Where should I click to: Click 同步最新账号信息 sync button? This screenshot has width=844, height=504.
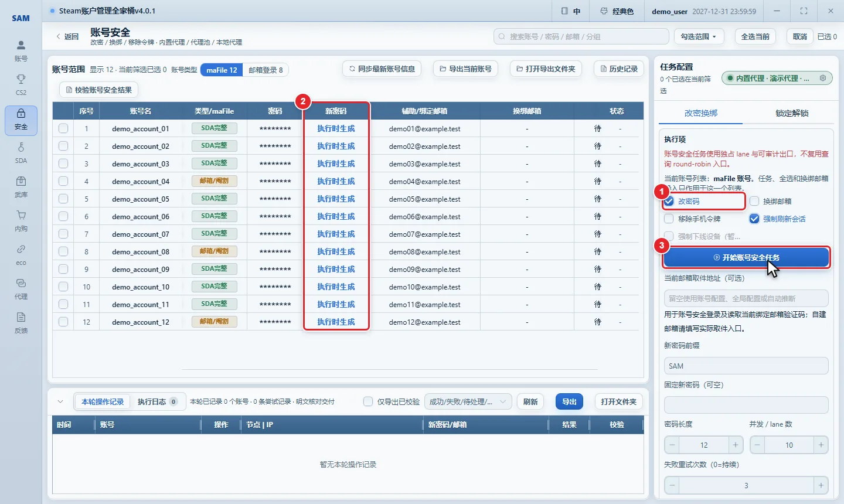(382, 69)
